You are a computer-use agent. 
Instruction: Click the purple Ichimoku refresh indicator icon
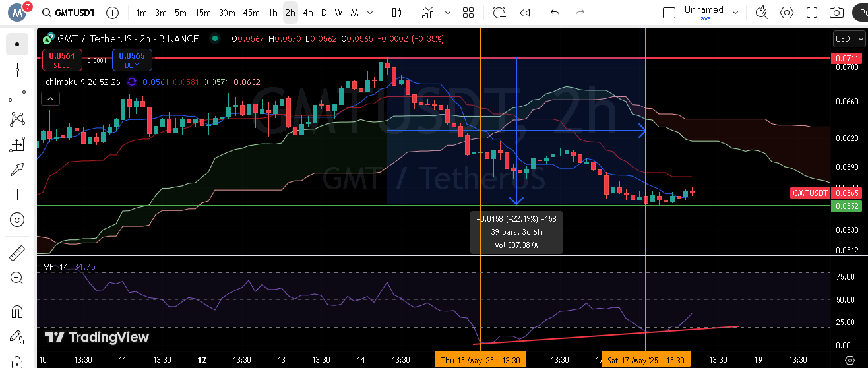[x=131, y=82]
